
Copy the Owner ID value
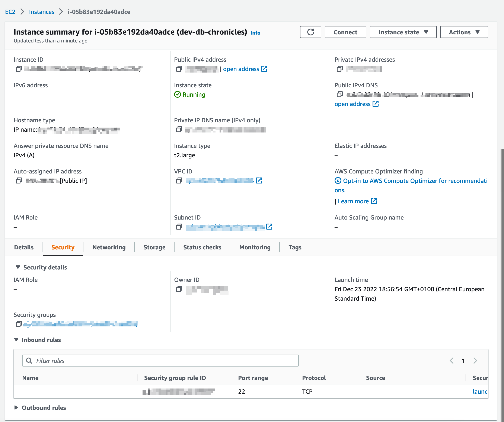pos(179,289)
